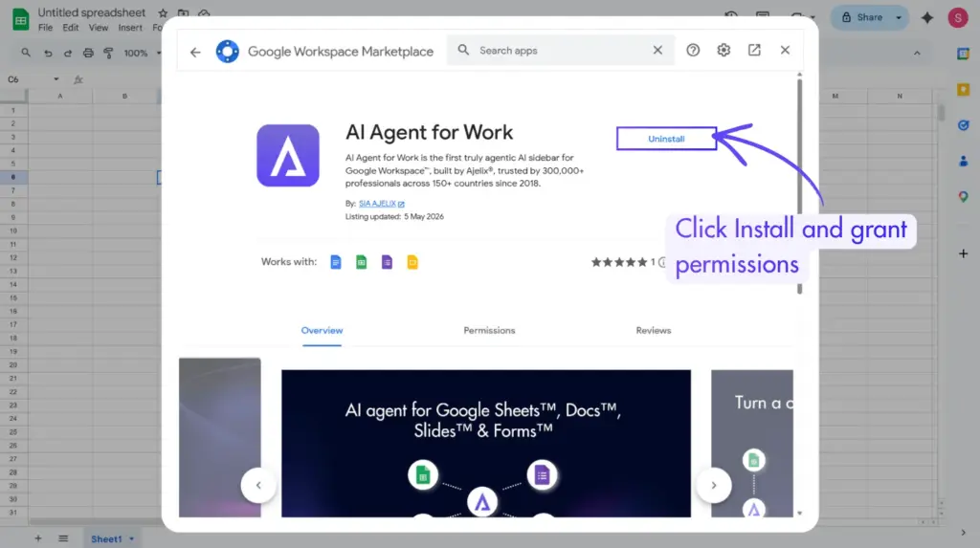Image resolution: width=980 pixels, height=548 pixels.
Task: Select column B header
Action: [x=125, y=97]
